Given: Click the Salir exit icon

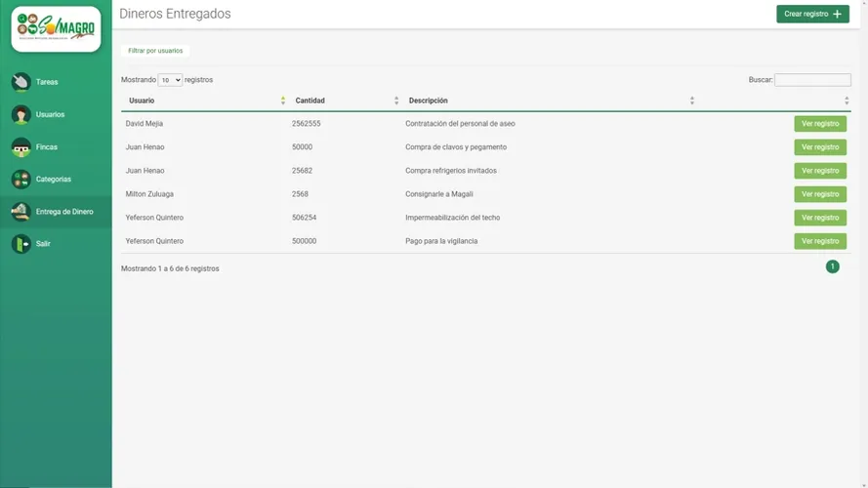Looking at the screenshot, I should (x=21, y=244).
